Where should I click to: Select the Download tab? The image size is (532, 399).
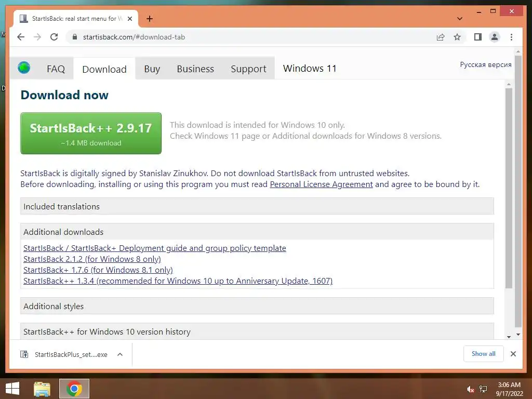tap(104, 69)
